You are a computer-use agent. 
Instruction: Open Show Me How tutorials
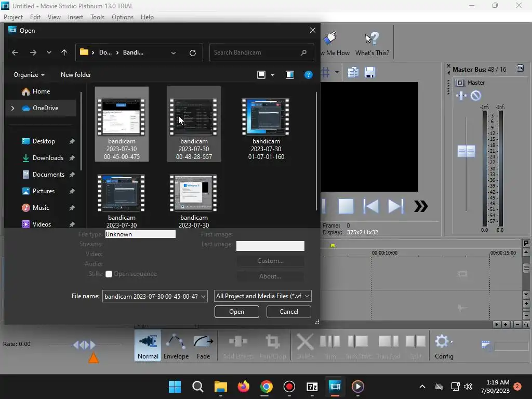(x=335, y=44)
